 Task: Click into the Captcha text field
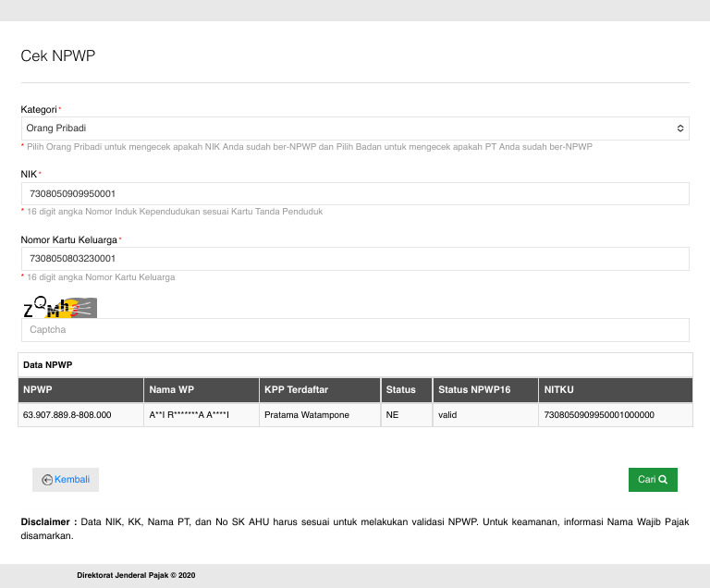[355, 330]
